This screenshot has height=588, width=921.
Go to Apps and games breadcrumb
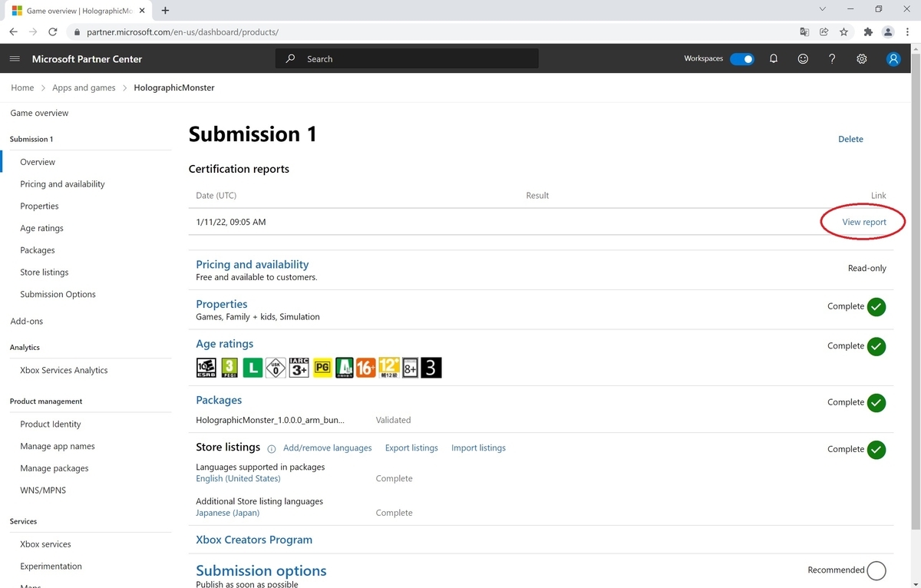point(84,88)
